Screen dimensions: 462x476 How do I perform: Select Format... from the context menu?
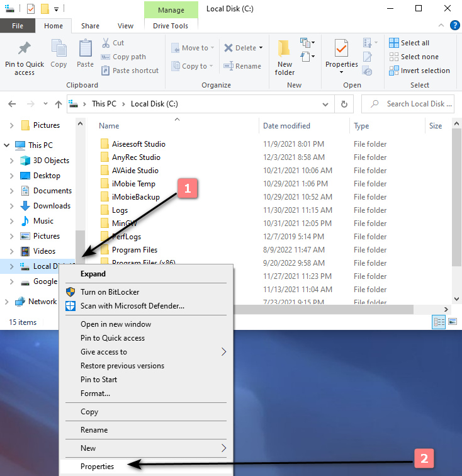pos(95,394)
